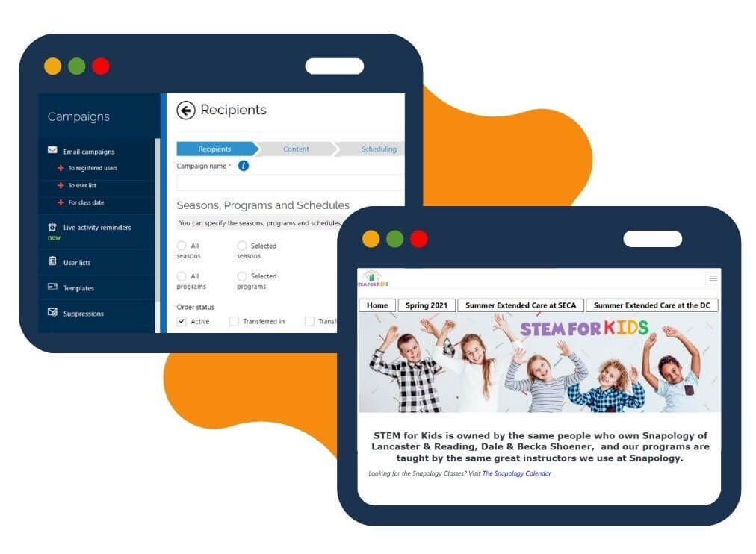The image size is (756, 554).
Task: Click the plus icon for To registered users
Action: 61,168
